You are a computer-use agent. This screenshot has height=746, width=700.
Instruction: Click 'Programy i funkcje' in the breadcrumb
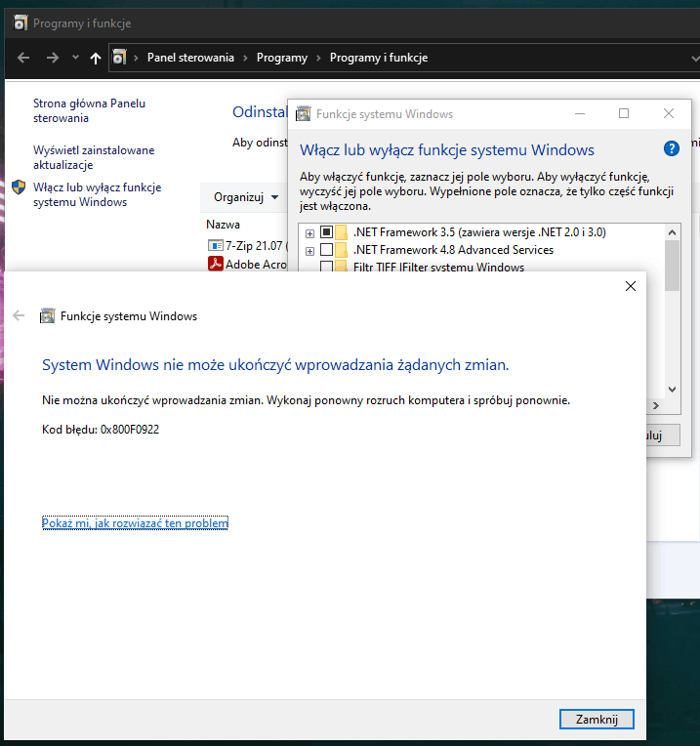(x=379, y=58)
